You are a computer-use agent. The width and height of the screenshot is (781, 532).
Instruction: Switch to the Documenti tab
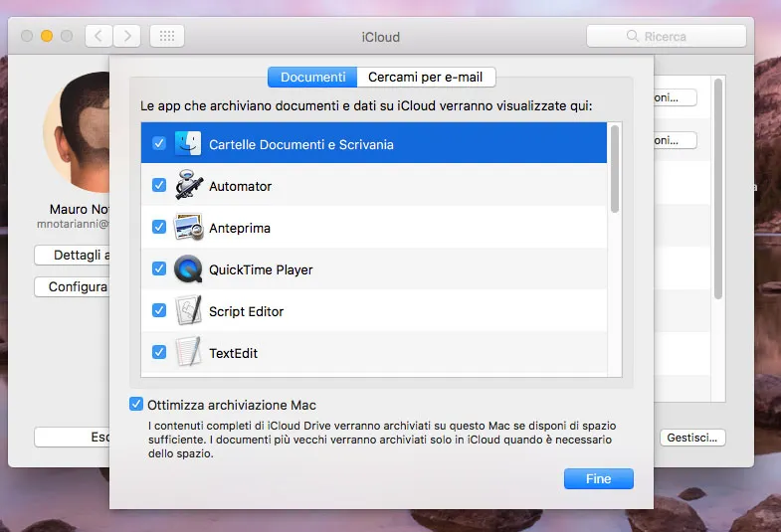coord(312,78)
